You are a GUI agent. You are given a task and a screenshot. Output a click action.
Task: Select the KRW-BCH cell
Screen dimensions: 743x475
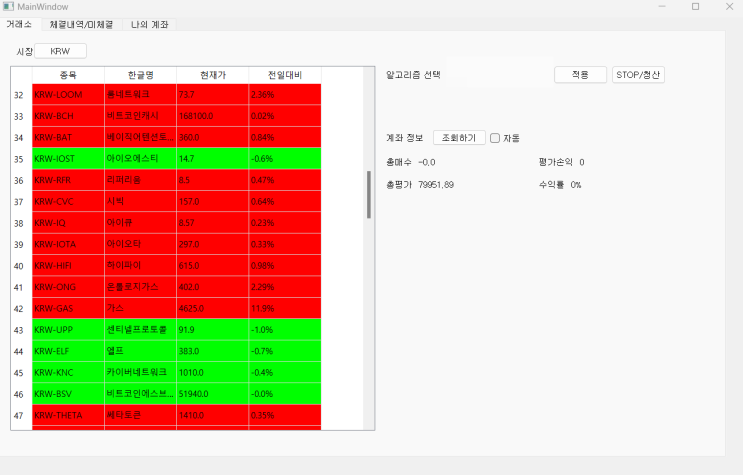click(68, 116)
